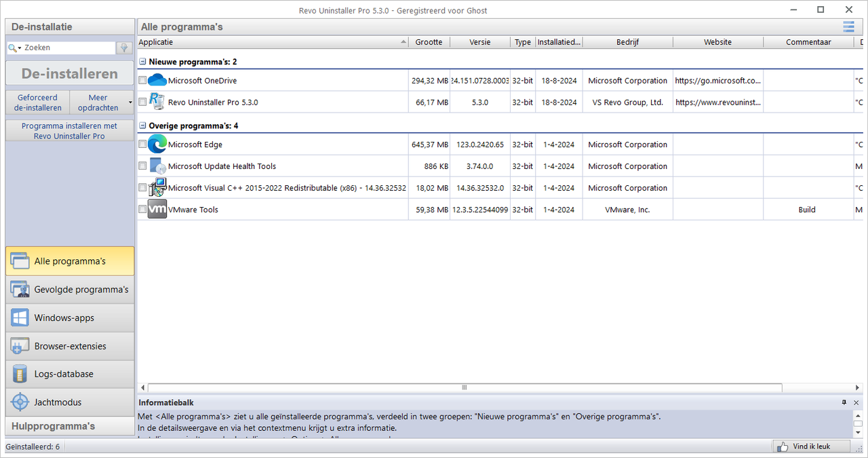Close the Informatiebalk panel
This screenshot has height=458, width=868.
point(856,402)
